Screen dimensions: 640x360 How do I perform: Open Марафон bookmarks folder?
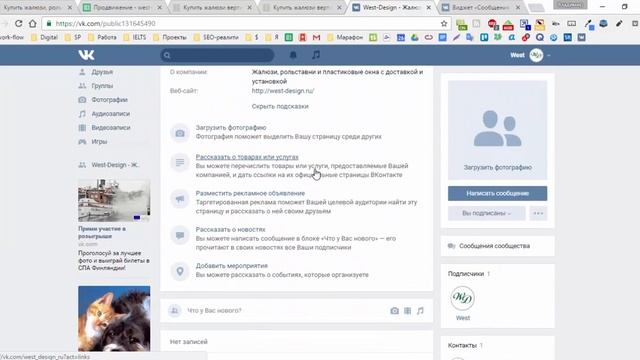click(345, 37)
